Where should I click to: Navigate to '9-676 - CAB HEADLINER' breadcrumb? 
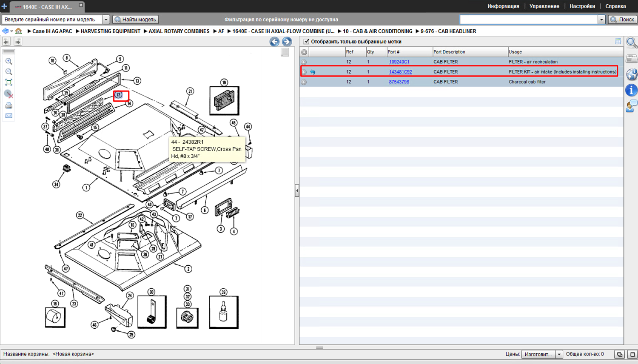448,31
